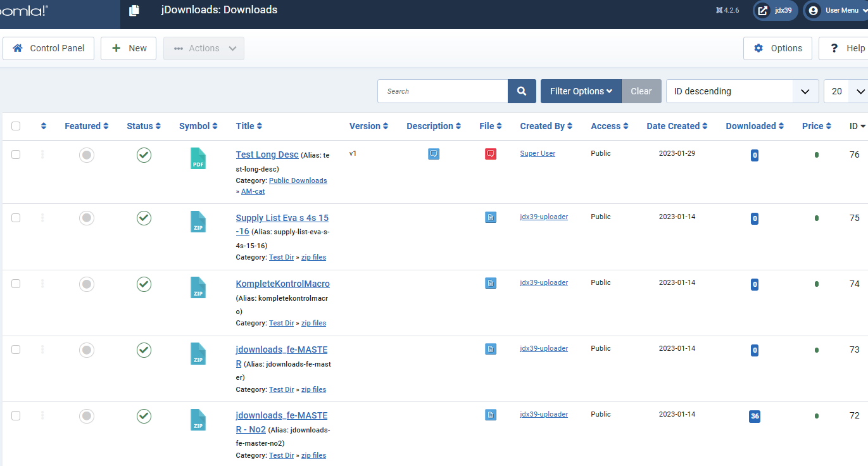Select the checkbox for Supply List Eva s 4s
The height and width of the screenshot is (466, 868).
[x=16, y=218]
